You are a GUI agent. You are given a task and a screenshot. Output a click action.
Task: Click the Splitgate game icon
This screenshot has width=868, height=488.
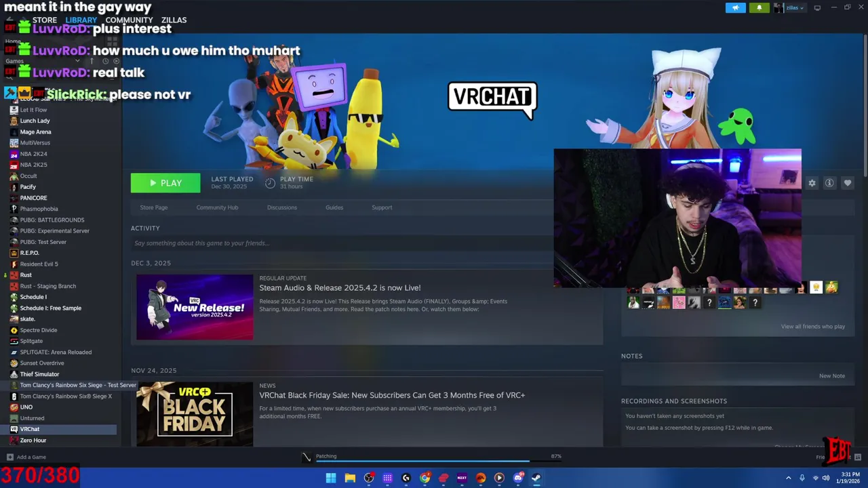click(14, 341)
